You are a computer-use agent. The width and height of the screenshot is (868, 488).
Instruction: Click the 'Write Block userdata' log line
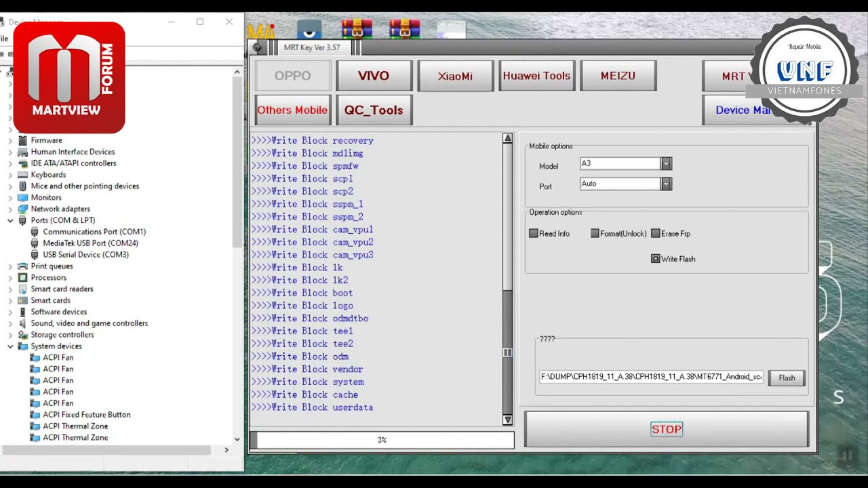pos(313,407)
